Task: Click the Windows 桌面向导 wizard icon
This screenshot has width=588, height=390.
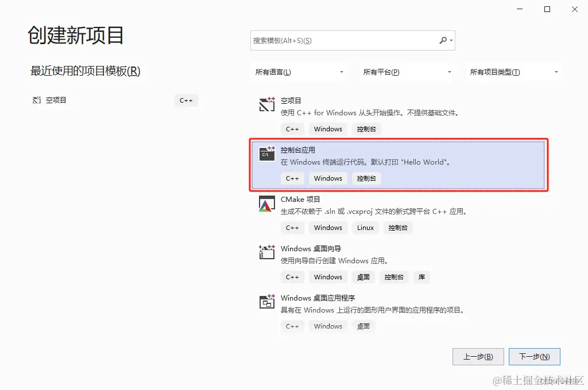Action: 266,252
